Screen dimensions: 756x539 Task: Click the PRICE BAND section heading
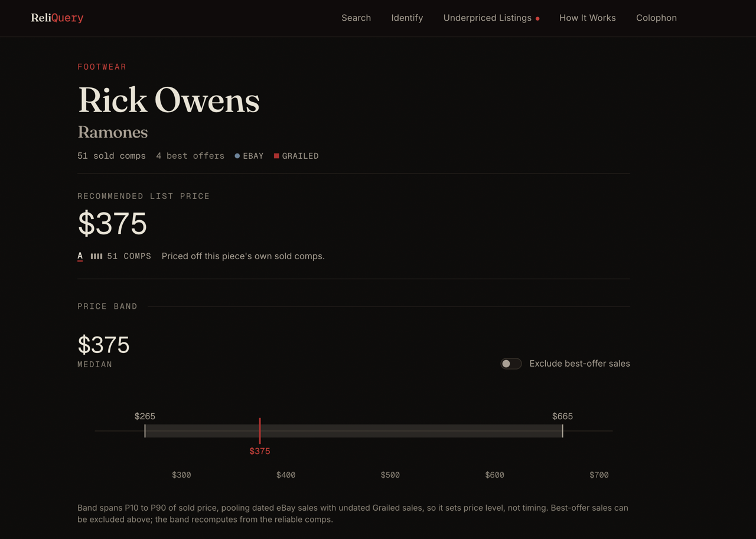click(107, 306)
